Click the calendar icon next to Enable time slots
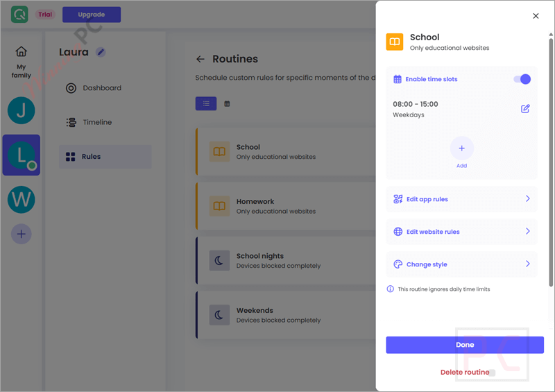The height and width of the screenshot is (392, 555). click(398, 79)
